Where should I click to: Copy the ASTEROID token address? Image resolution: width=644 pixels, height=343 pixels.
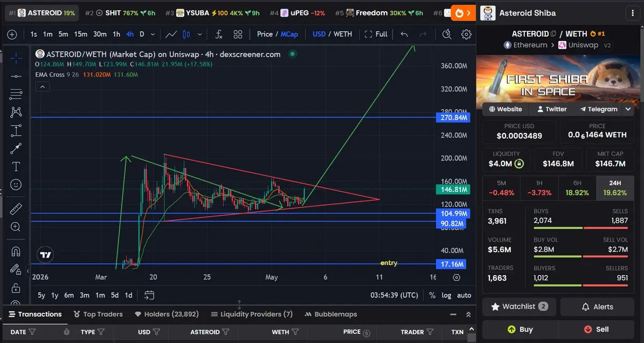click(553, 34)
